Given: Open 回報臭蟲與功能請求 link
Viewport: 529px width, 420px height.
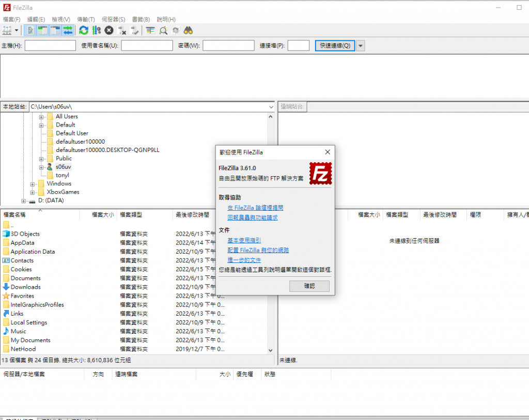Looking at the screenshot, I should (252, 217).
